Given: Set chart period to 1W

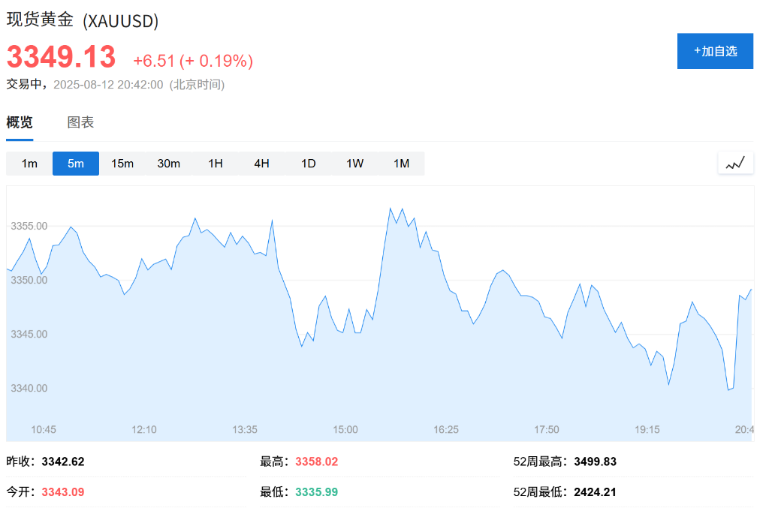Looking at the screenshot, I should click(x=355, y=164).
